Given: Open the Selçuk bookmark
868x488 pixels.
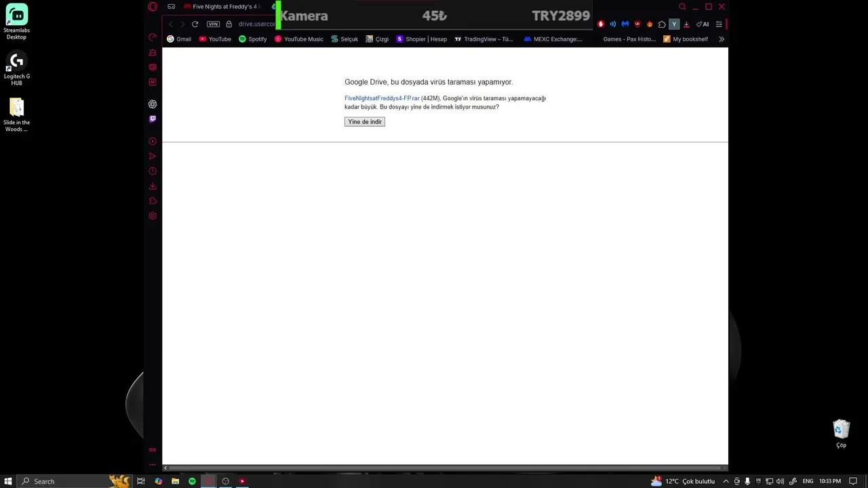Looking at the screenshot, I should tap(344, 39).
